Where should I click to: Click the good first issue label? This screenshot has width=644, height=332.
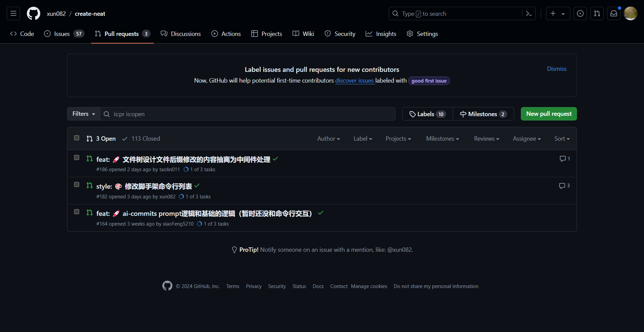click(x=429, y=81)
